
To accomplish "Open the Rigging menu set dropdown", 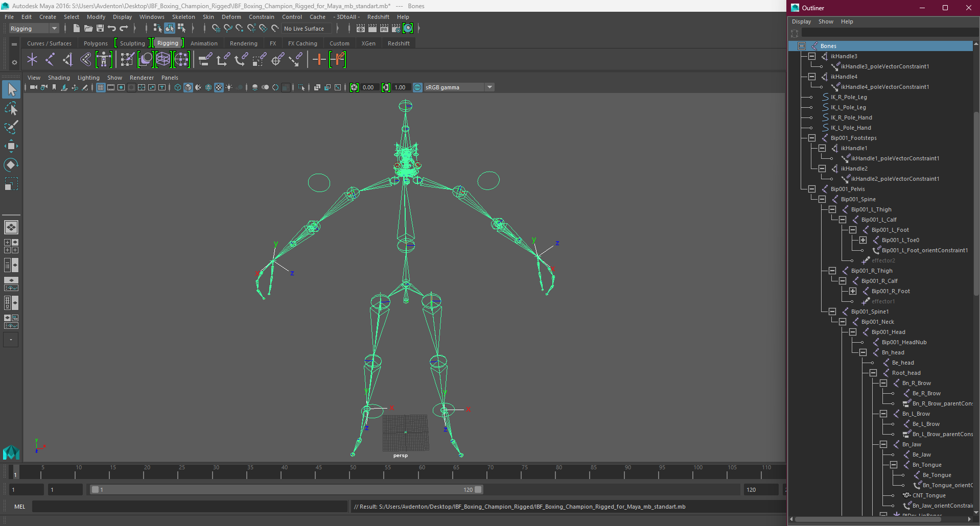I will [34, 29].
